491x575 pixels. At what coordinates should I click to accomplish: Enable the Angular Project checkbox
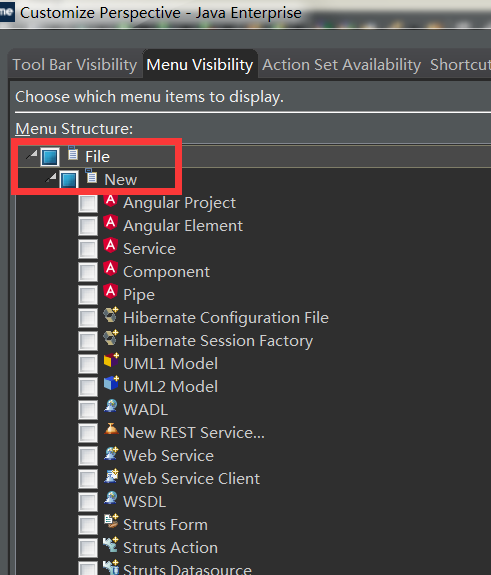(88, 203)
